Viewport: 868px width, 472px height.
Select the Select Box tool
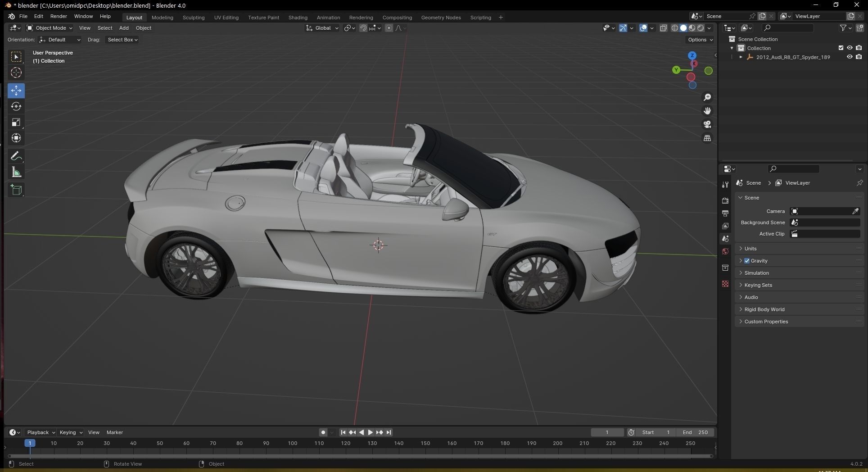pyautogui.click(x=16, y=57)
